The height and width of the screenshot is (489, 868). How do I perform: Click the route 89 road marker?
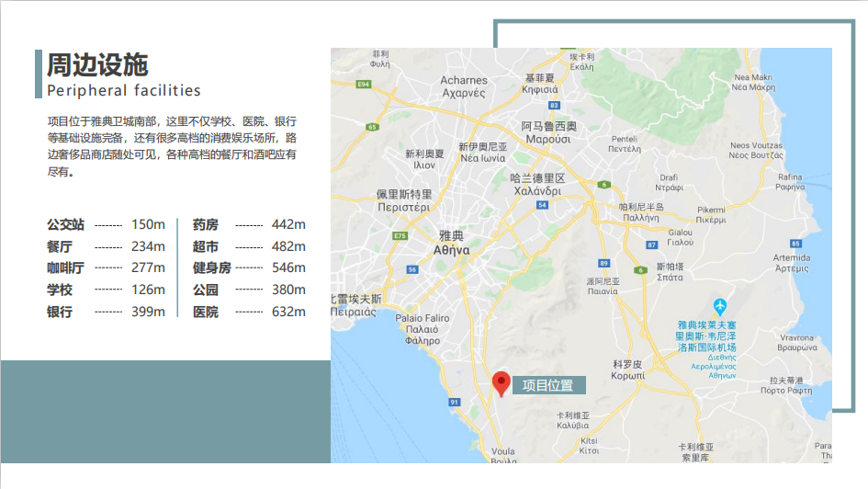(603, 236)
